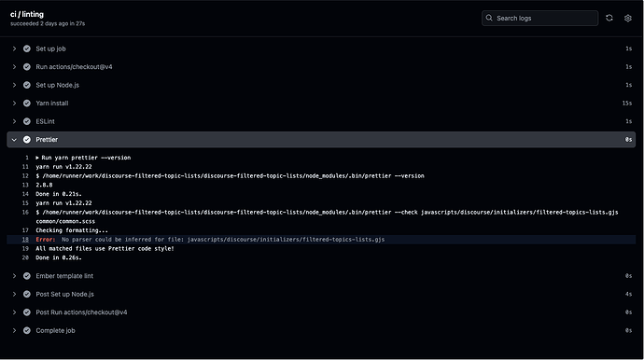Expand the Complete job step
Image resolution: width=644 pixels, height=360 pixels.
click(x=14, y=330)
